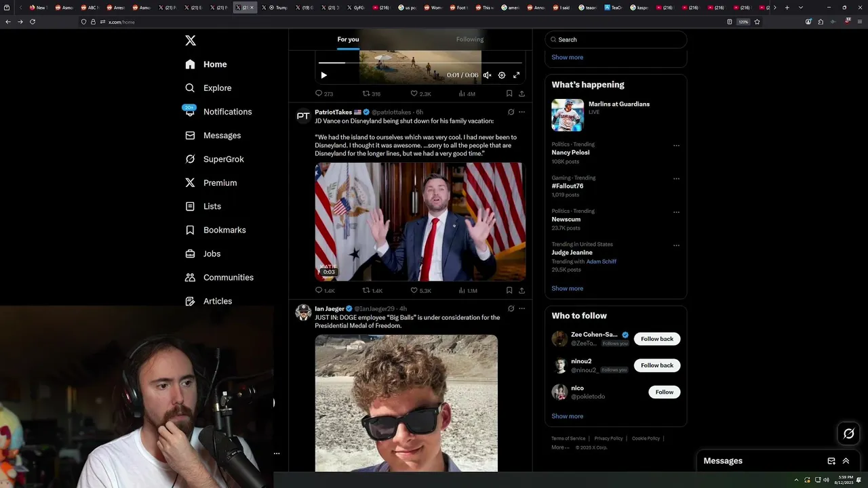Expand the Messages drawer

(846, 461)
